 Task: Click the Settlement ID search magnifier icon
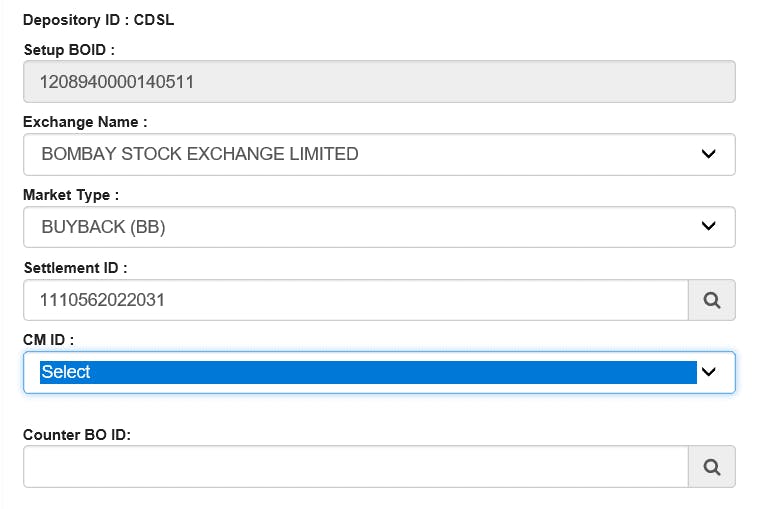click(x=711, y=299)
